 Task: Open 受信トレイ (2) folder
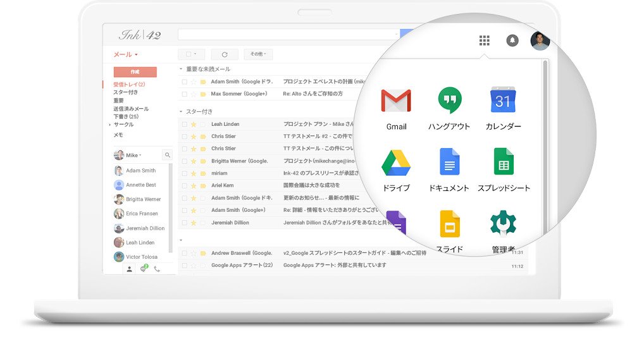[x=130, y=84]
